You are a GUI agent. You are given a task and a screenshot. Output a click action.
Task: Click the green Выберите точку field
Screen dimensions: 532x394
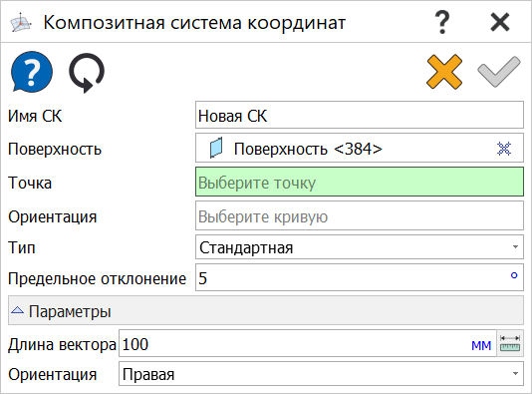click(x=360, y=182)
